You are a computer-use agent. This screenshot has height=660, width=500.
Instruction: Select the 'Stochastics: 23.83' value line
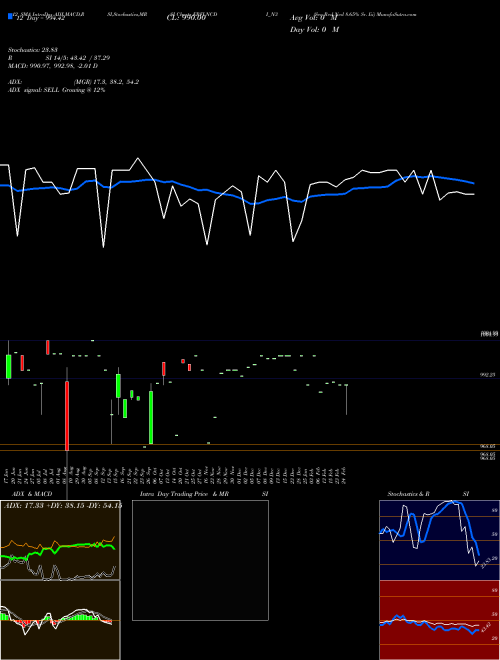[32, 50]
